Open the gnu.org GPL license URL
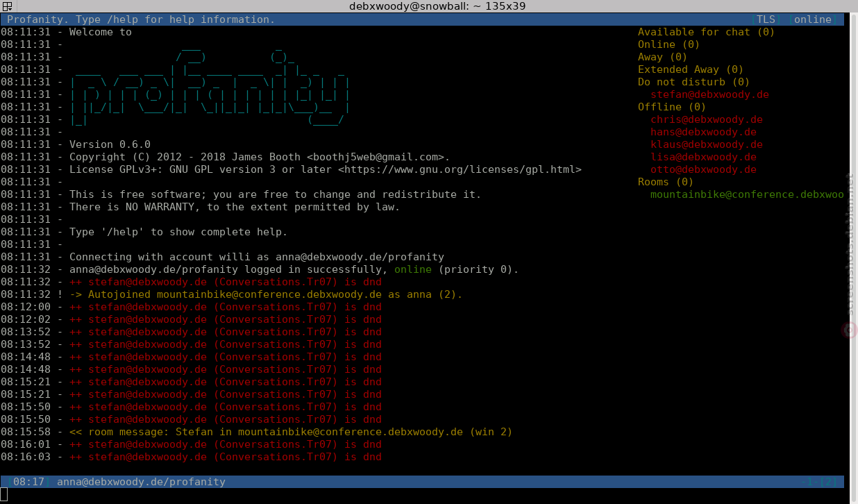Image resolution: width=858 pixels, height=504 pixels. tap(460, 169)
